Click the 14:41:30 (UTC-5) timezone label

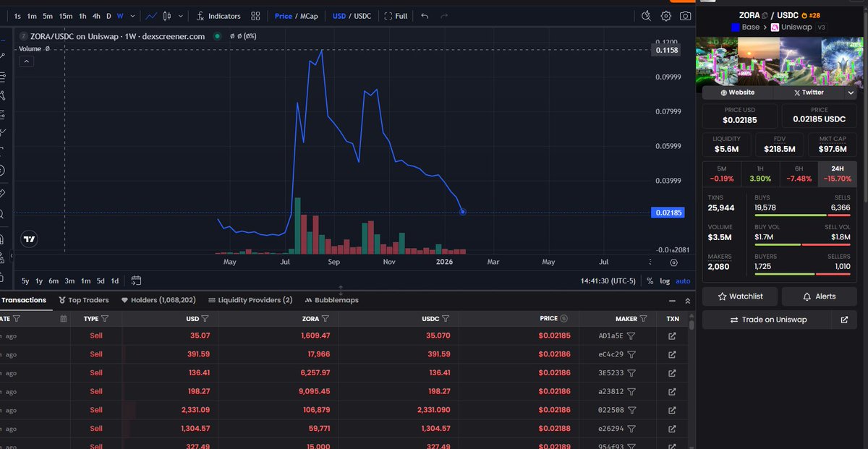pyautogui.click(x=608, y=281)
